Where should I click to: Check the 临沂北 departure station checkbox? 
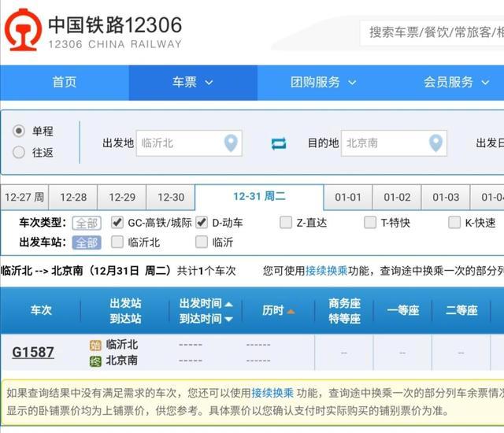point(117,242)
